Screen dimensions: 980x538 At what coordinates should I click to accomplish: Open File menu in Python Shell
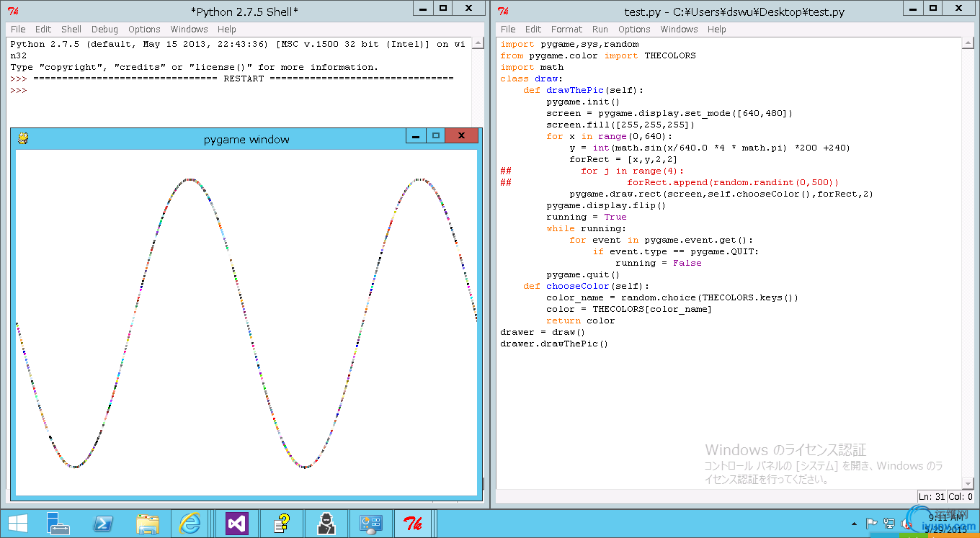click(x=18, y=30)
